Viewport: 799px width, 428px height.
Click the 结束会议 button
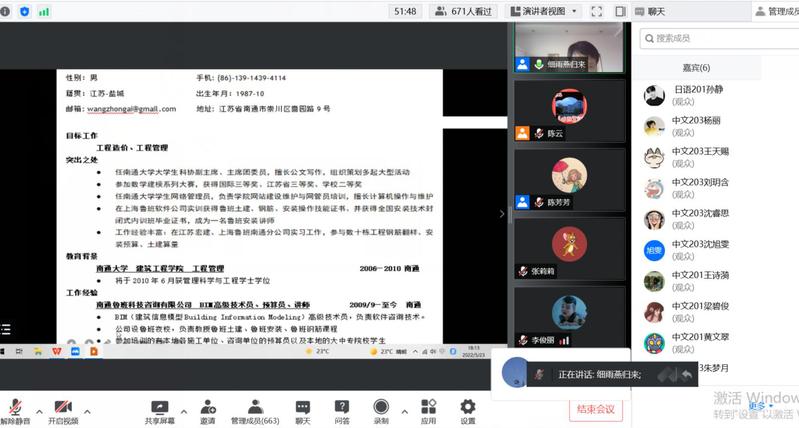(596, 409)
